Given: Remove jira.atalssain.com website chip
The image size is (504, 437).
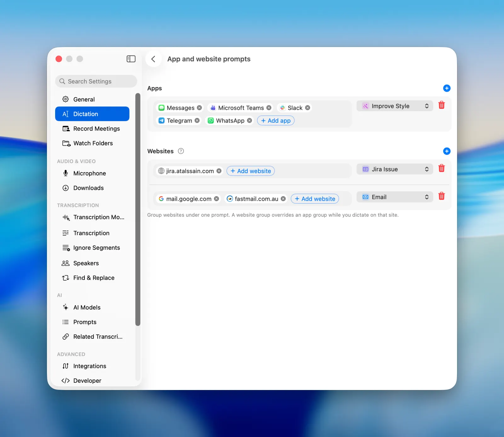Looking at the screenshot, I should (x=219, y=171).
